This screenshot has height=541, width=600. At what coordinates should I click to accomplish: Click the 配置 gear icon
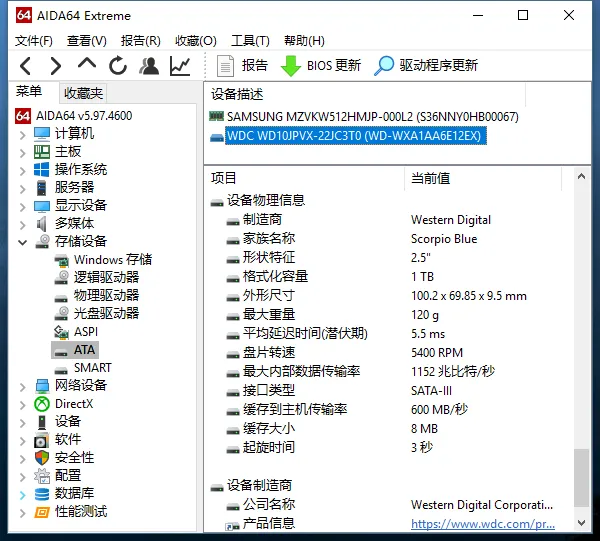(42, 476)
